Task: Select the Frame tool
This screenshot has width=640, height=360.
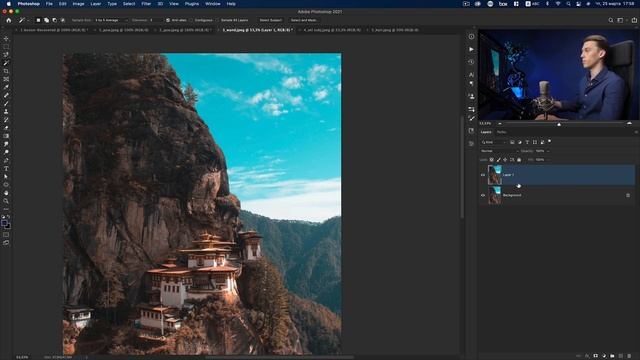Action: click(6, 79)
